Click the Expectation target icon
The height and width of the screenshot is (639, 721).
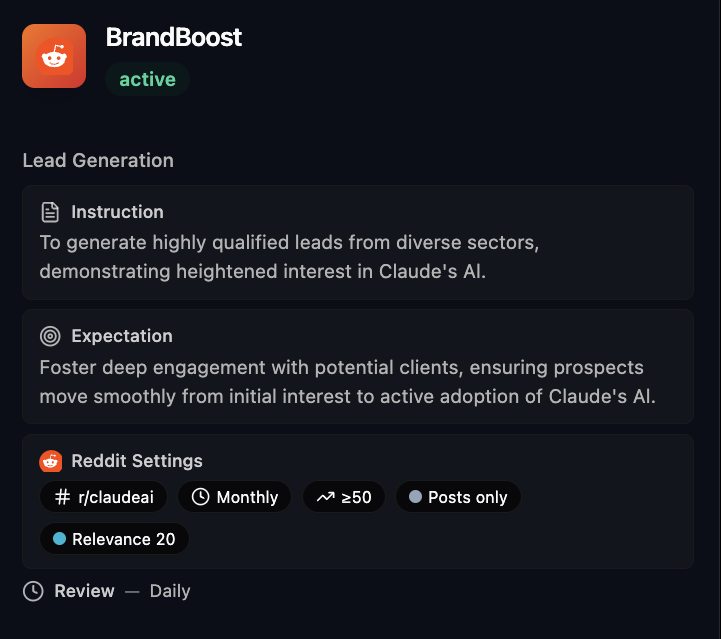click(50, 336)
